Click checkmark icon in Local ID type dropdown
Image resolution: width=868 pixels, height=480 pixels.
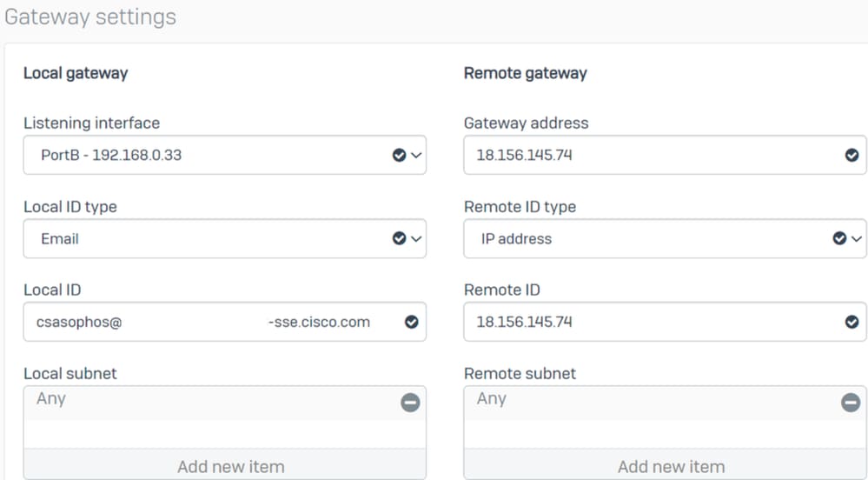click(x=399, y=239)
